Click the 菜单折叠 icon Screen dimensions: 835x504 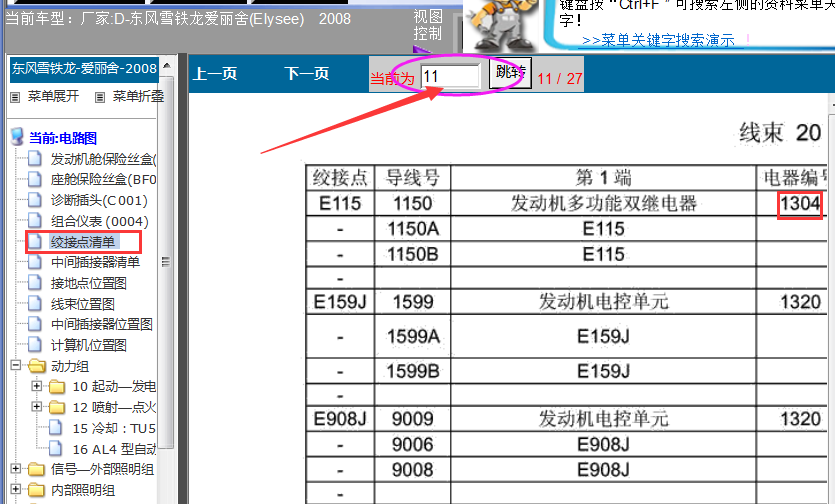[100, 97]
